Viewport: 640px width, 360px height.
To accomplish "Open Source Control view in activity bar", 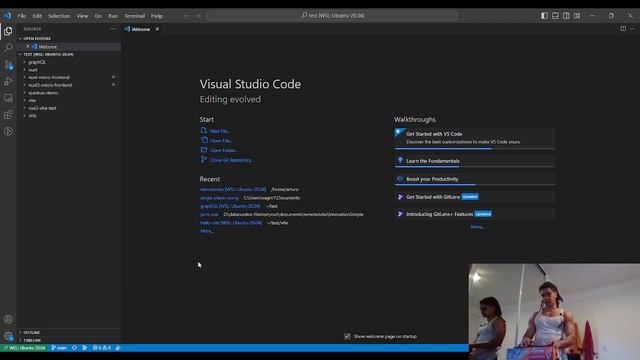I will [x=8, y=64].
